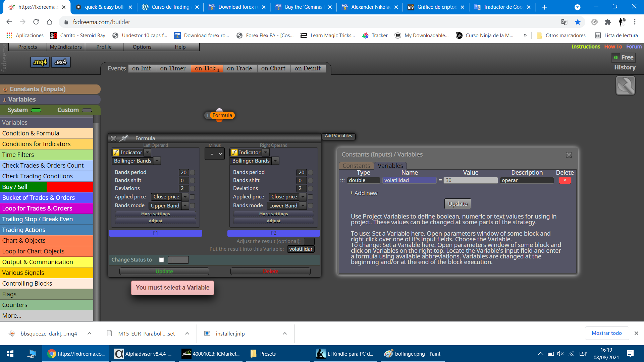Download the .mq4 file
The width and height of the screenshot is (644, 362).
(40, 62)
